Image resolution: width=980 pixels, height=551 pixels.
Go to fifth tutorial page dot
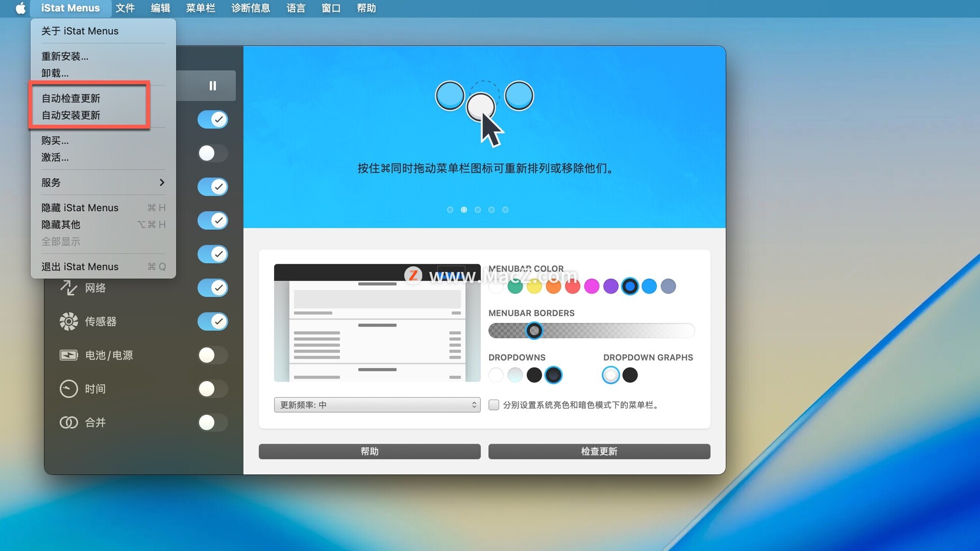pyautogui.click(x=505, y=210)
